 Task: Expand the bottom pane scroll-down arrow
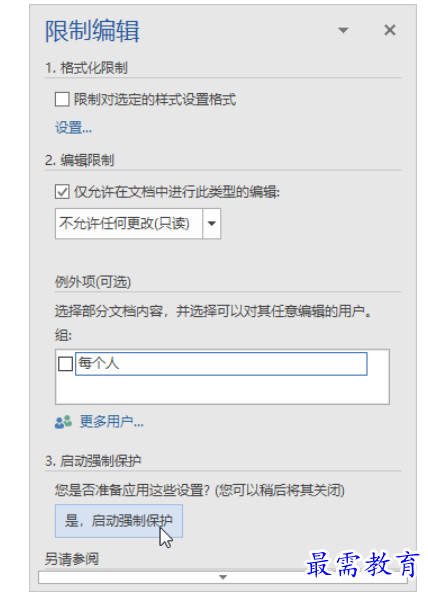pos(223,577)
